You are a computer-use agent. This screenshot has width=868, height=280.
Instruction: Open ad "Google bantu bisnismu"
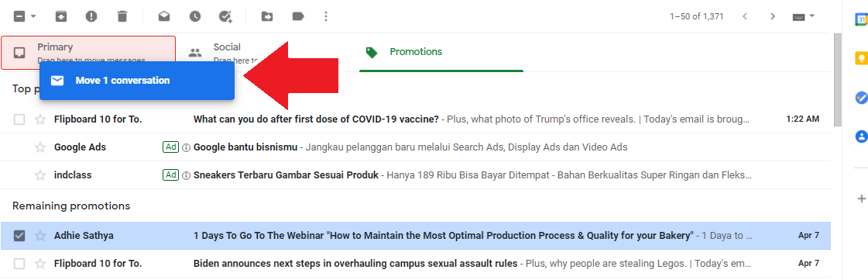coord(246,147)
